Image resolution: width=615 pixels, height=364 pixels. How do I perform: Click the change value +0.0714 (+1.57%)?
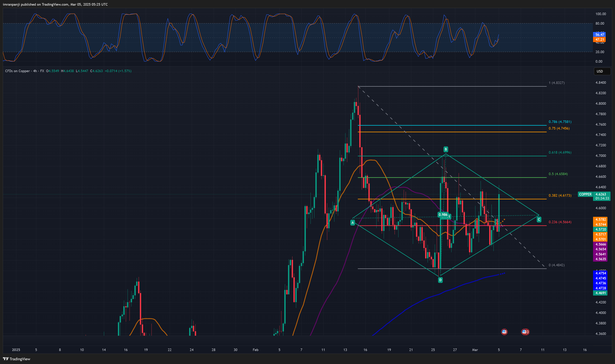[x=118, y=71]
